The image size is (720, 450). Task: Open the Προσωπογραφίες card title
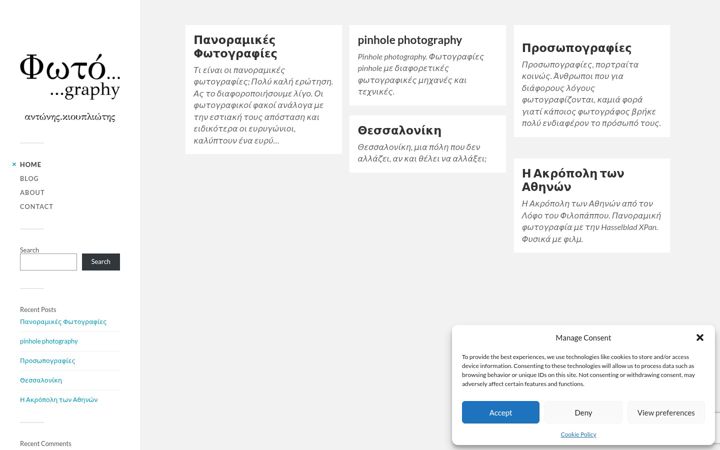(x=576, y=48)
